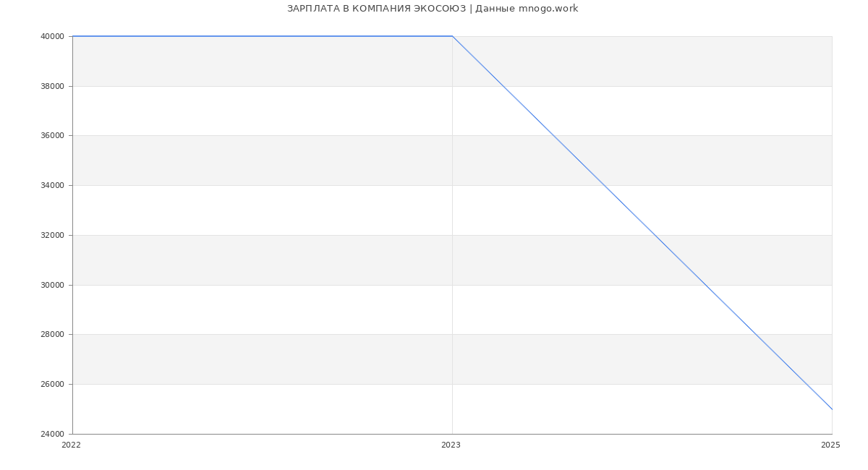Click the gray band between 26000 and 28000
The height and width of the screenshot is (470, 868).
(x=289, y=359)
